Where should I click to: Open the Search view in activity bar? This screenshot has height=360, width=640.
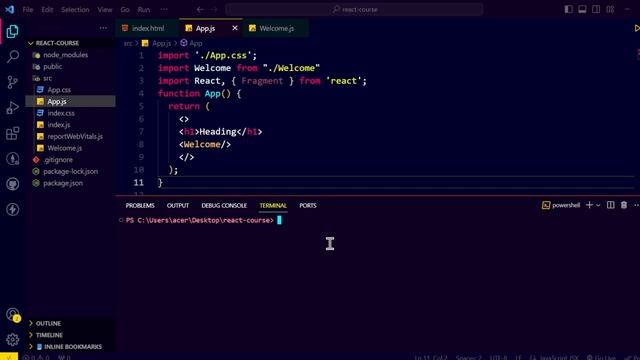click(12, 56)
